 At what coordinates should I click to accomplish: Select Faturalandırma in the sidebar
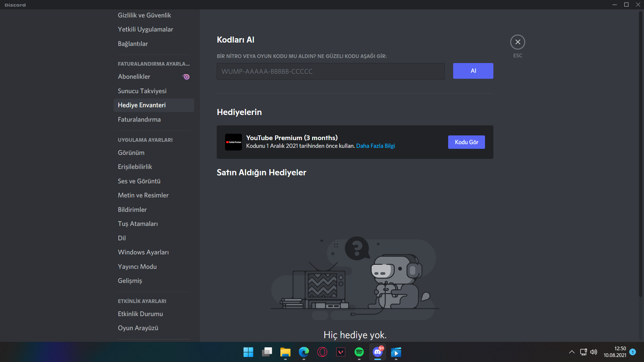tap(139, 119)
